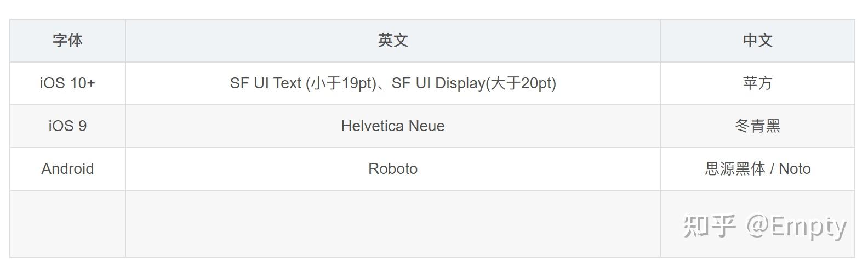Click the empty bottom cell under Android
Screen dimensions: 868x265
(x=67, y=224)
